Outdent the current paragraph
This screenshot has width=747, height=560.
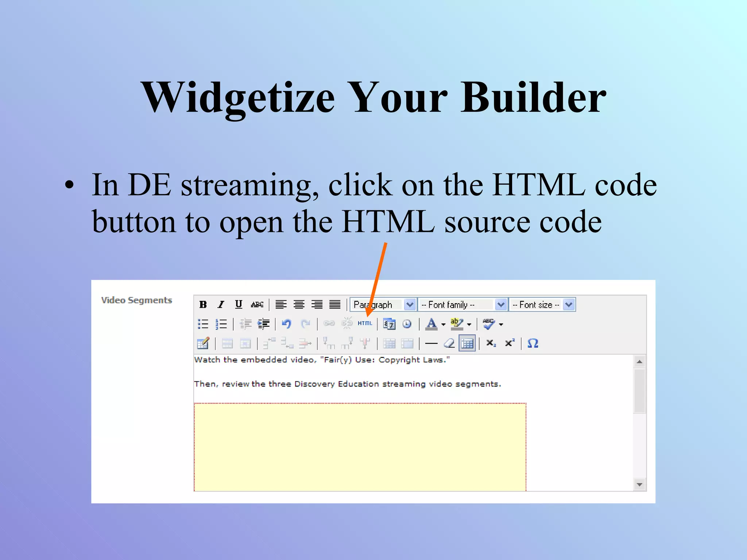(x=246, y=324)
